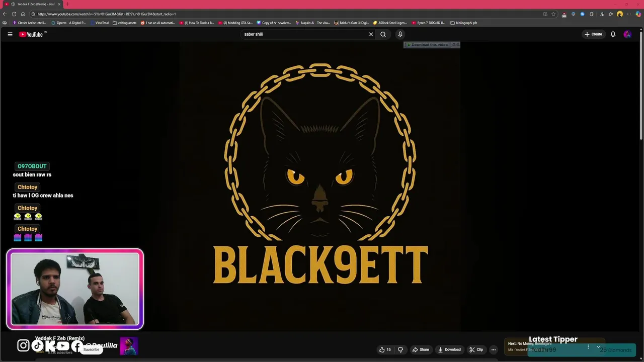Click the 'Yeddek F Zeb (Remix)' video title
The width and height of the screenshot is (644, 362).
[x=59, y=338]
